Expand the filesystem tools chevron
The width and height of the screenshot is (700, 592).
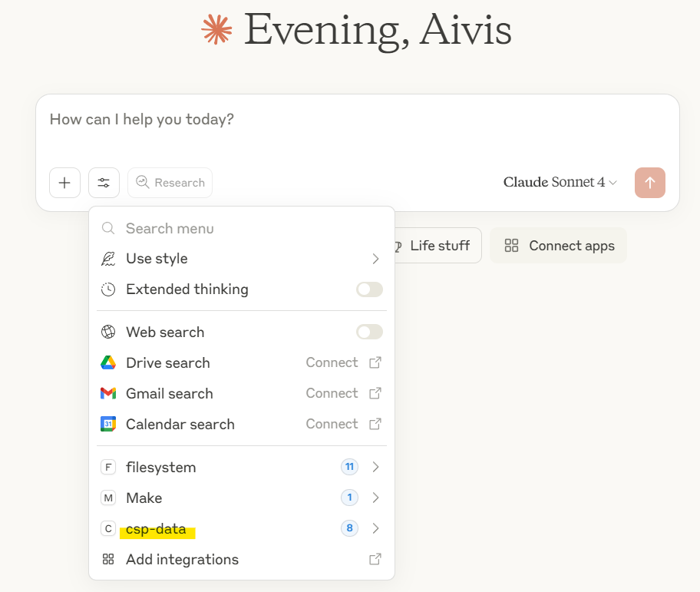375,467
